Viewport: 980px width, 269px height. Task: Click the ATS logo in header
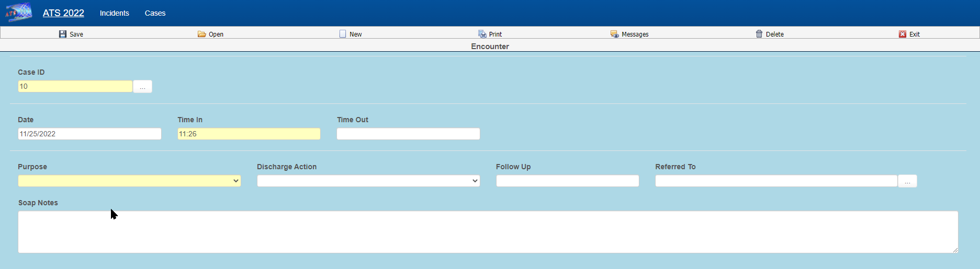[x=19, y=13]
